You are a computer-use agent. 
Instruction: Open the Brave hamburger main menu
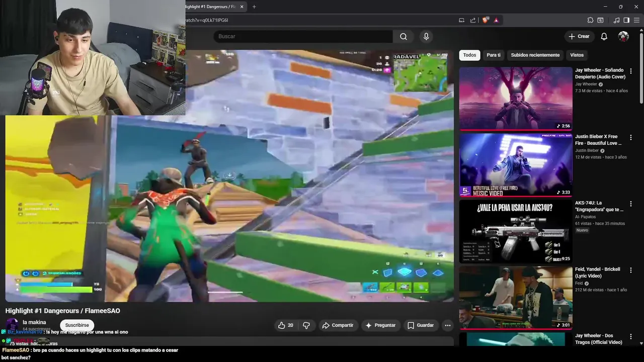(636, 20)
